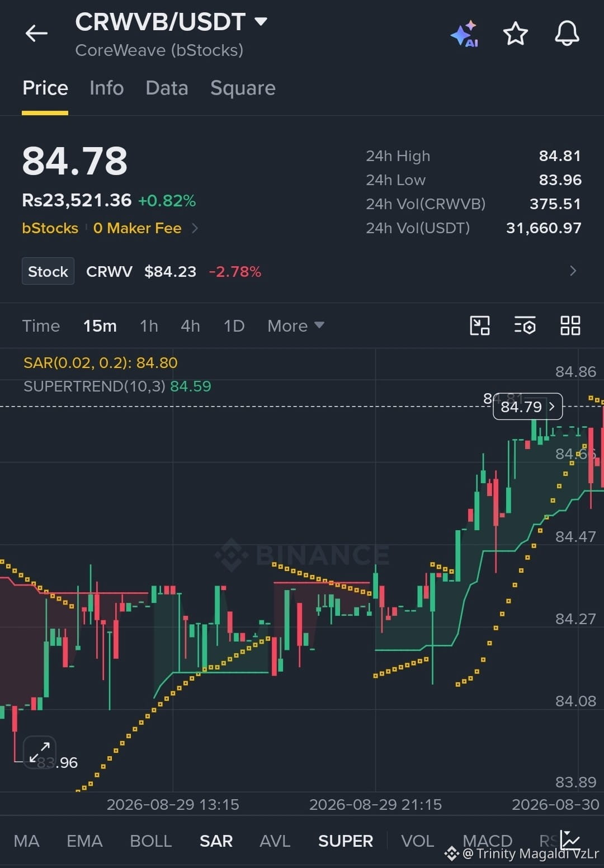Tap the 24h Vol(USDT) value 31,660.97
The height and width of the screenshot is (868, 604).
[x=544, y=228]
